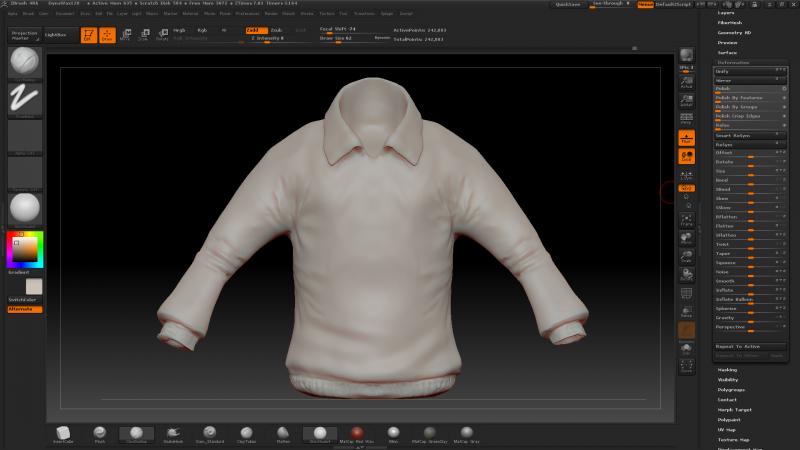Open the Brush menu
The image size is (800, 450).
click(x=28, y=14)
